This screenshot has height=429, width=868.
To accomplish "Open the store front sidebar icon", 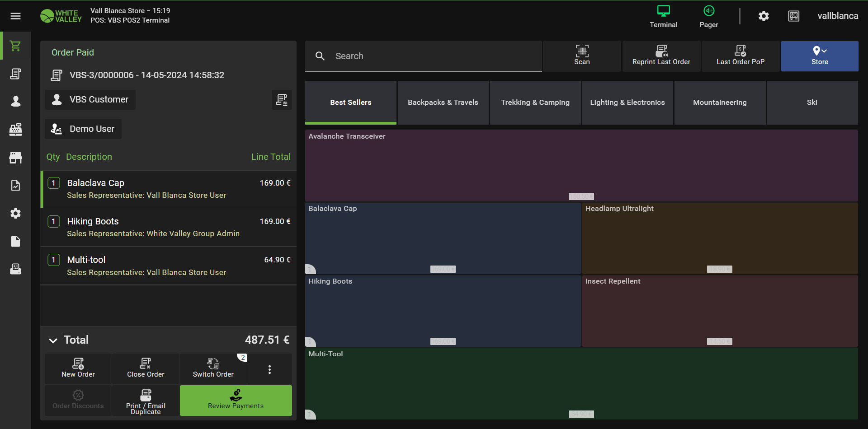I will (15, 158).
